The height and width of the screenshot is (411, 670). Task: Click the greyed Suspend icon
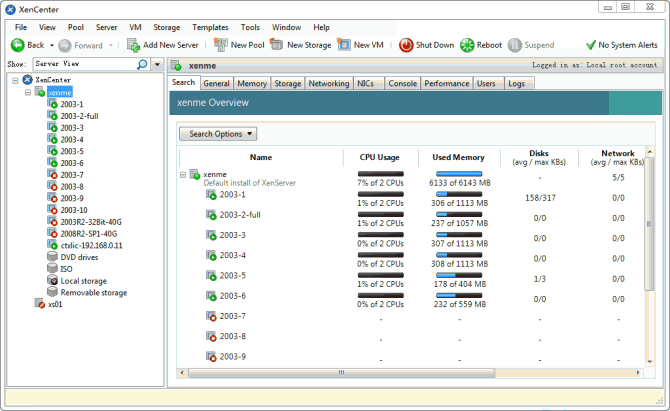point(515,45)
